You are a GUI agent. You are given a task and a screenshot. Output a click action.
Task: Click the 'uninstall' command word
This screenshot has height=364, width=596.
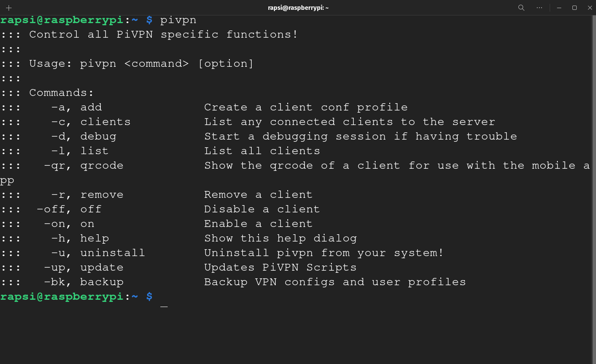pyautogui.click(x=113, y=253)
